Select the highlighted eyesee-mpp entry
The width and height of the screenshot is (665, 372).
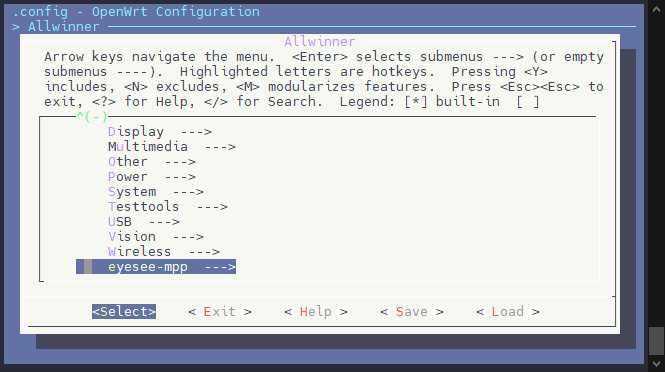click(x=156, y=267)
